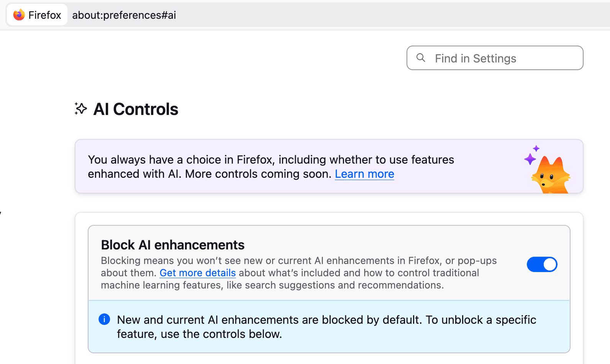Click the blocked-by-default info message text
610x364 pixels.
click(x=326, y=320)
